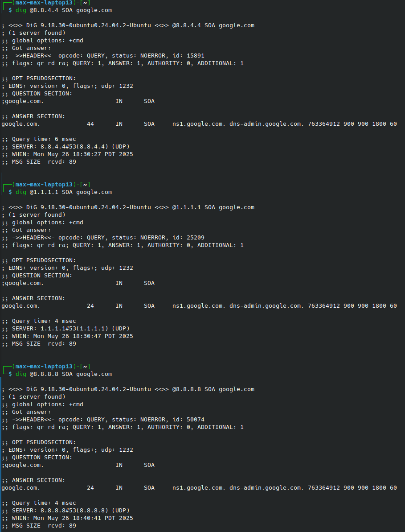
Task: Click the WHEN timestamp 18:40:41 line
Action: click(67, 518)
